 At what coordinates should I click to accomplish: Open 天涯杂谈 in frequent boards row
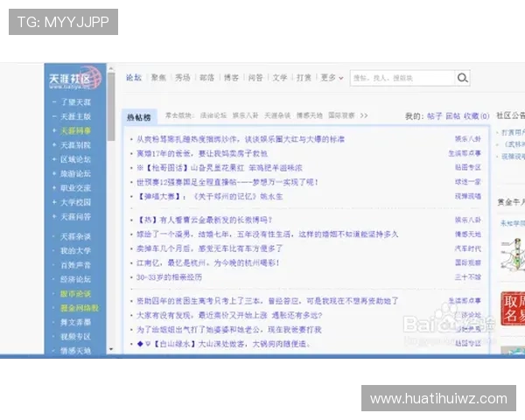[x=277, y=115]
